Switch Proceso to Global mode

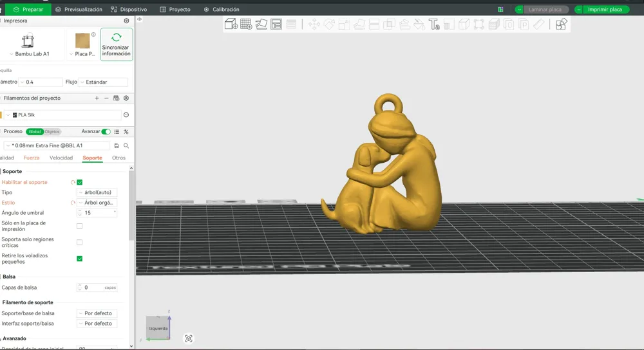pos(35,132)
